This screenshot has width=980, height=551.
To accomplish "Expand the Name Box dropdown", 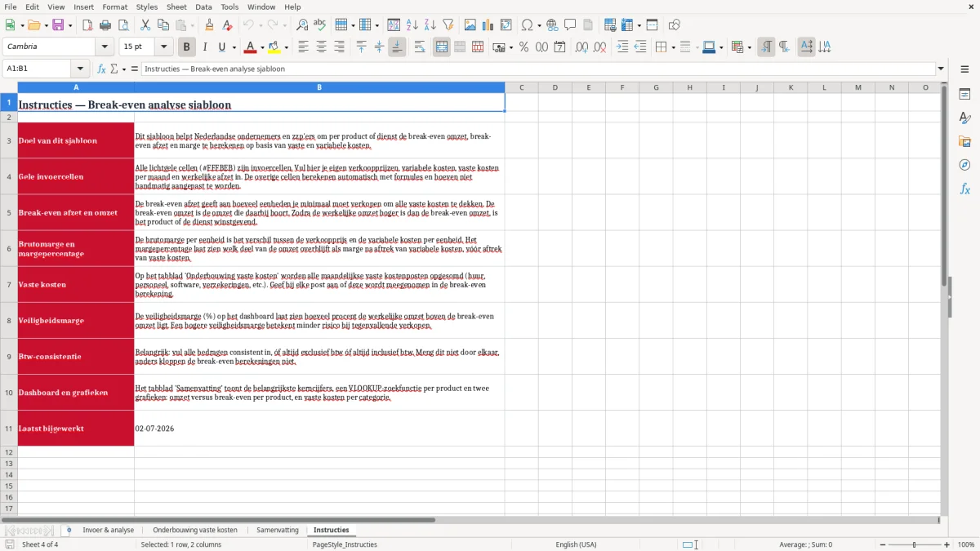I will tap(80, 69).
